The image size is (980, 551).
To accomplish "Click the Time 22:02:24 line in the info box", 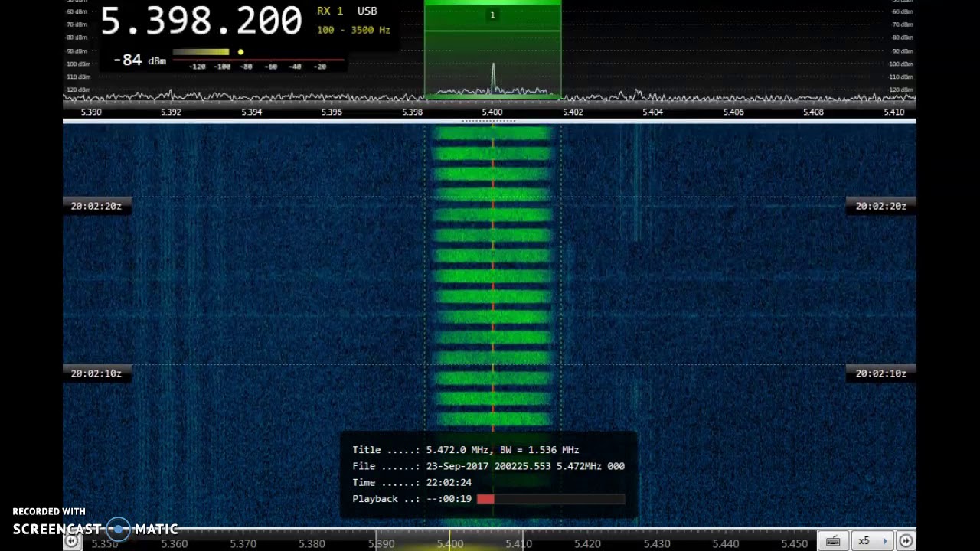I will [x=412, y=482].
